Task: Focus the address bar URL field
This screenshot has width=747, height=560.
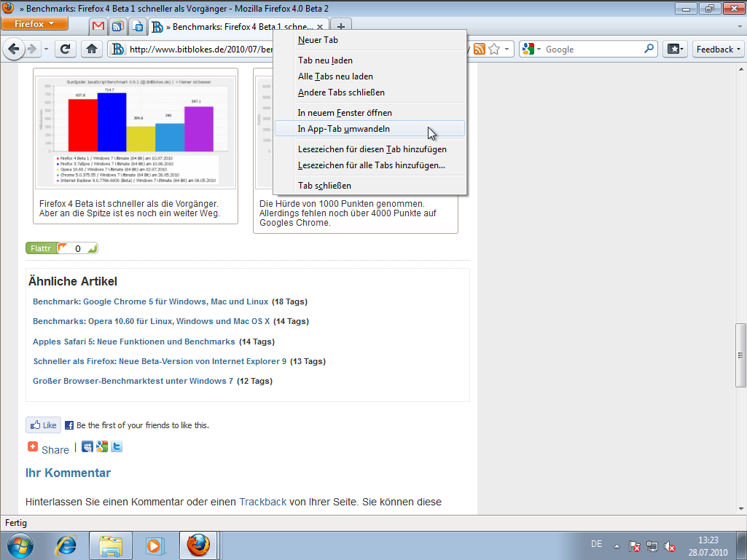Action: pyautogui.click(x=200, y=49)
